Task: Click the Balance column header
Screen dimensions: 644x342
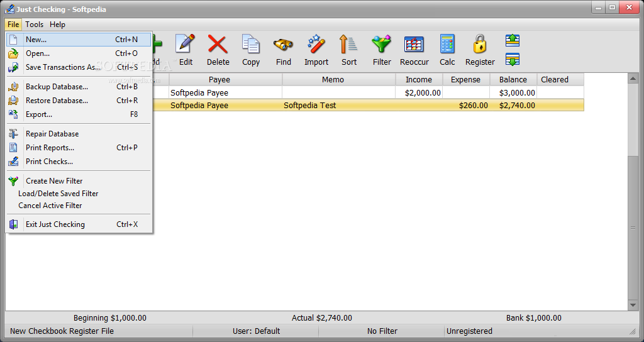Action: click(513, 80)
